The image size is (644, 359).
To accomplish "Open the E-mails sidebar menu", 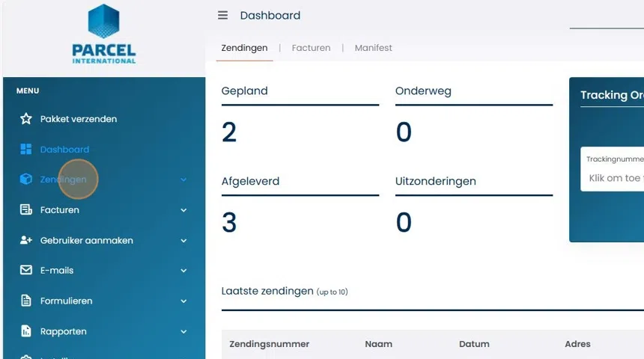I will [57, 271].
